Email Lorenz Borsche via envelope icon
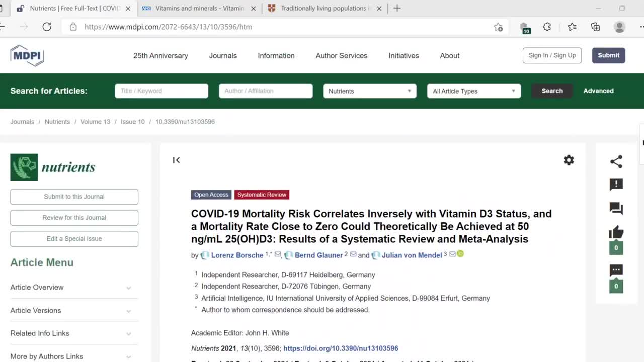The image size is (644, 362). coord(278,254)
